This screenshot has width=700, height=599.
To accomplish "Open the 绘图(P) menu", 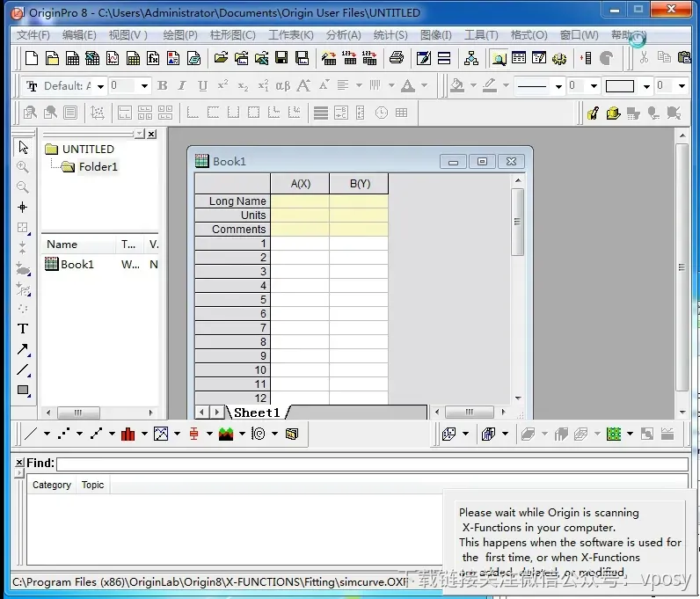I will click(x=180, y=35).
